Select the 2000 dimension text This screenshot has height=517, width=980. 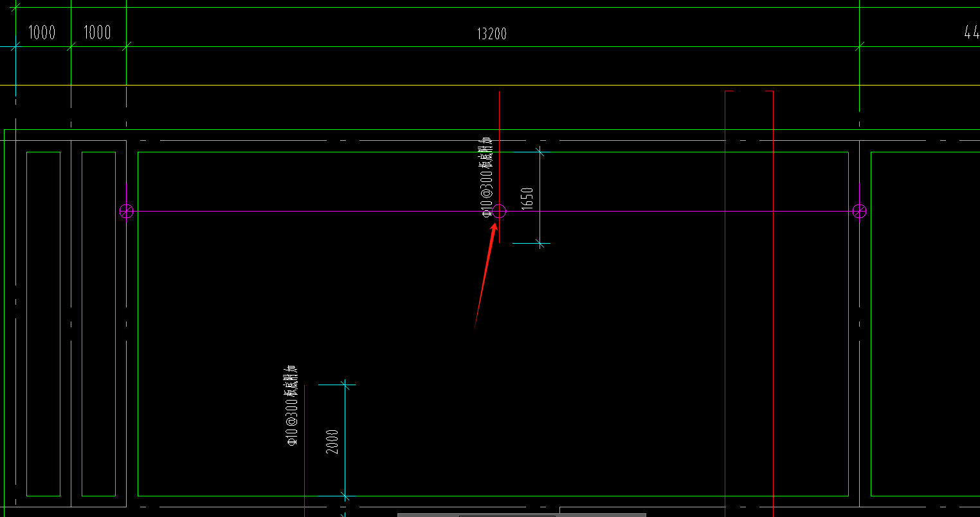332,442
